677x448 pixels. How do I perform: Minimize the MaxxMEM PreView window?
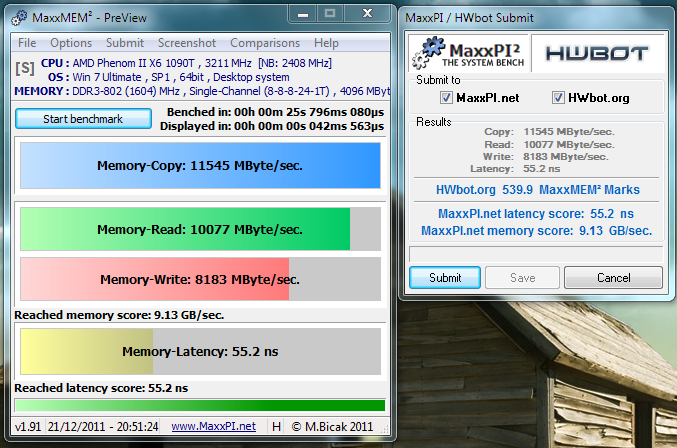pyautogui.click(x=303, y=14)
